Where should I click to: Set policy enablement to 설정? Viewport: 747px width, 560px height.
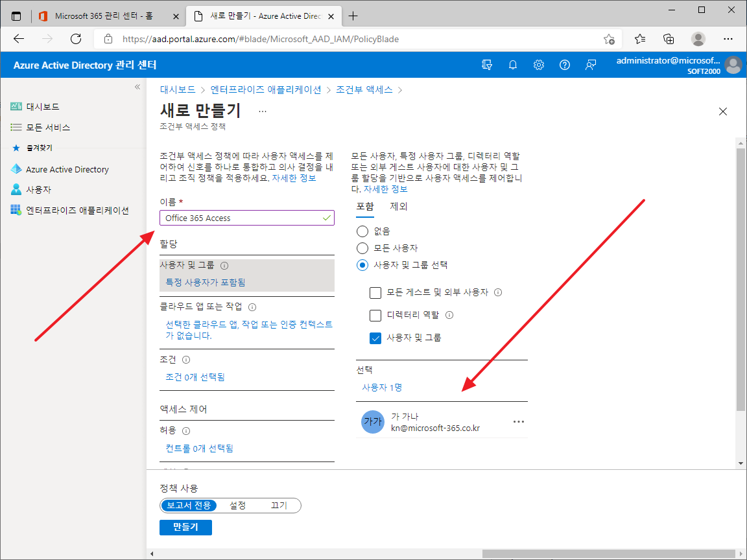(238, 506)
